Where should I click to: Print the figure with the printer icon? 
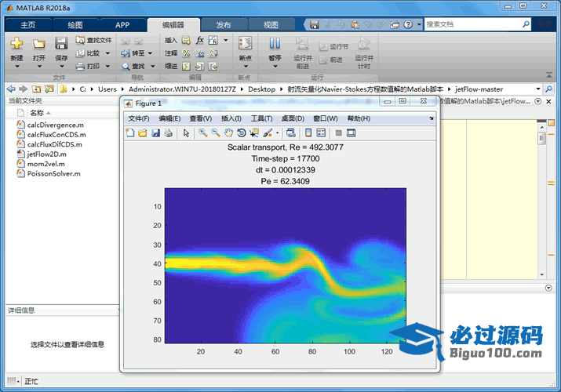coord(168,133)
